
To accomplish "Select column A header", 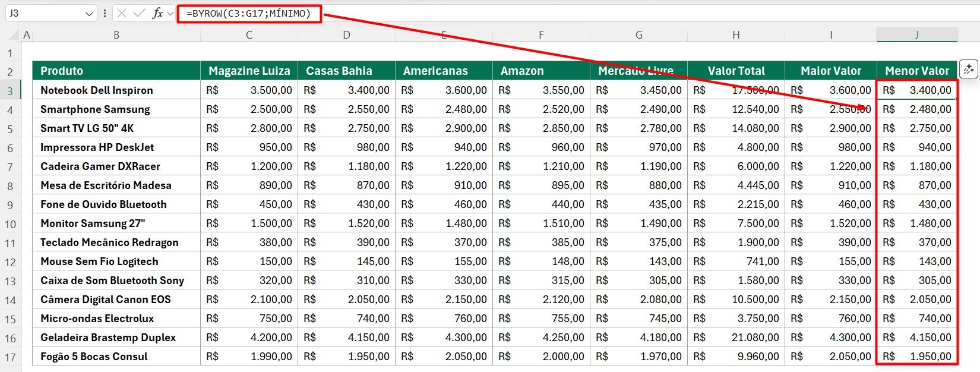I will [x=27, y=35].
